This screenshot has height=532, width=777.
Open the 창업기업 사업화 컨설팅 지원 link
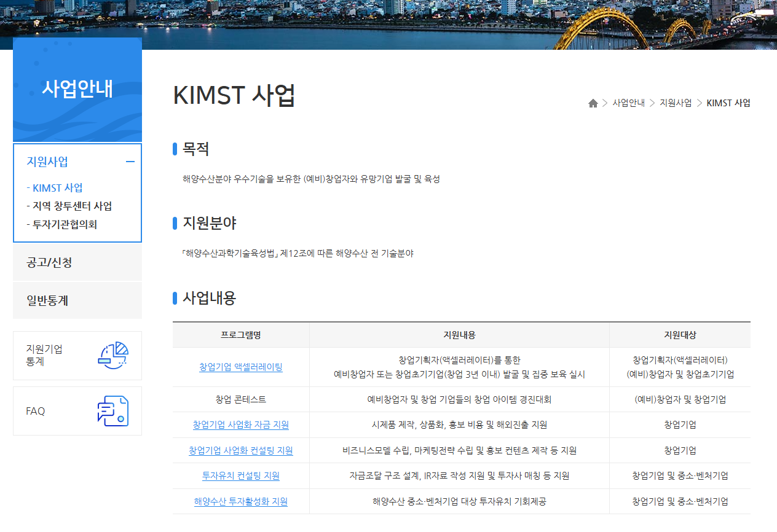(241, 450)
